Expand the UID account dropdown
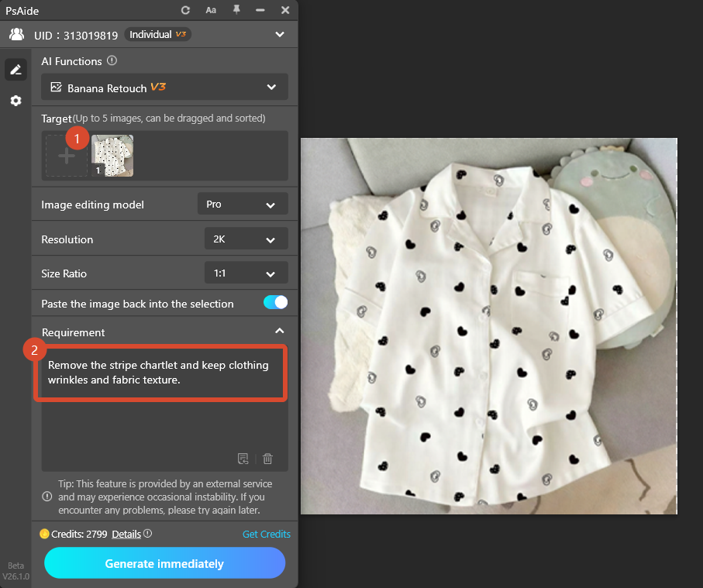The height and width of the screenshot is (588, 703). tap(280, 34)
